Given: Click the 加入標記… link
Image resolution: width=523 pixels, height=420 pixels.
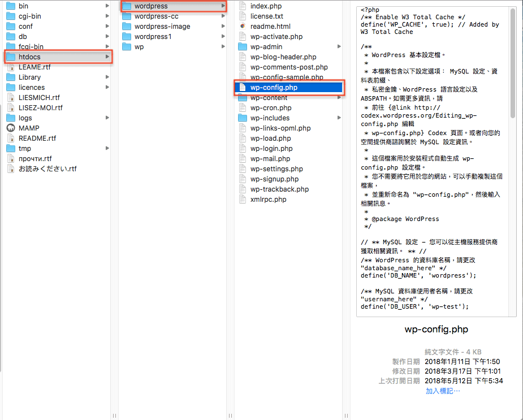Looking at the screenshot, I should click(x=443, y=391).
